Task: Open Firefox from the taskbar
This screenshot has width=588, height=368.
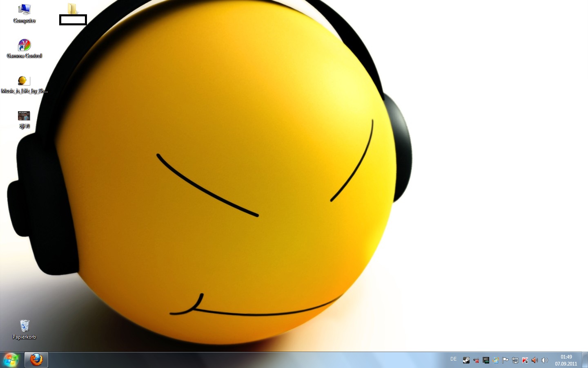Action: (x=36, y=360)
